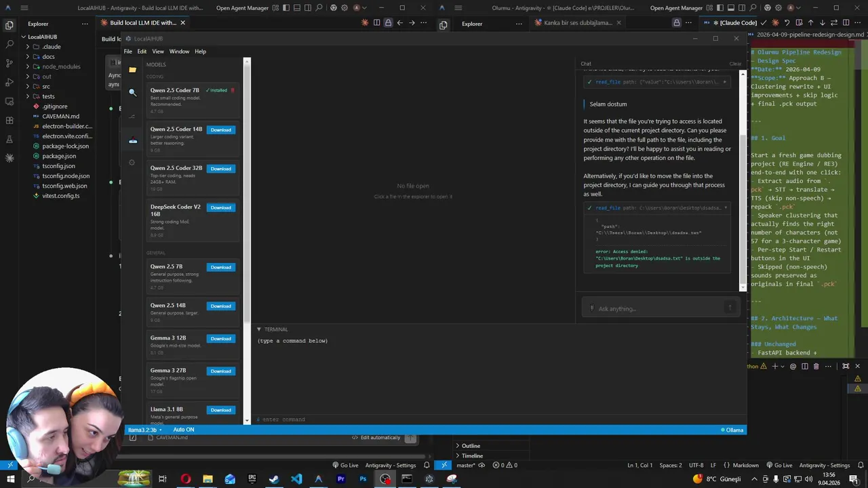Open Extensions in left Antigravity activity bar
The image size is (868, 488).
[9, 120]
